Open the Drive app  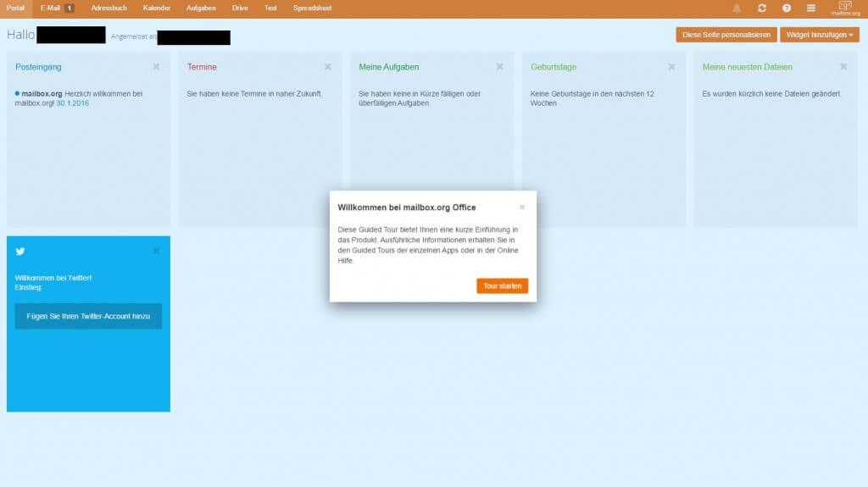(x=240, y=8)
